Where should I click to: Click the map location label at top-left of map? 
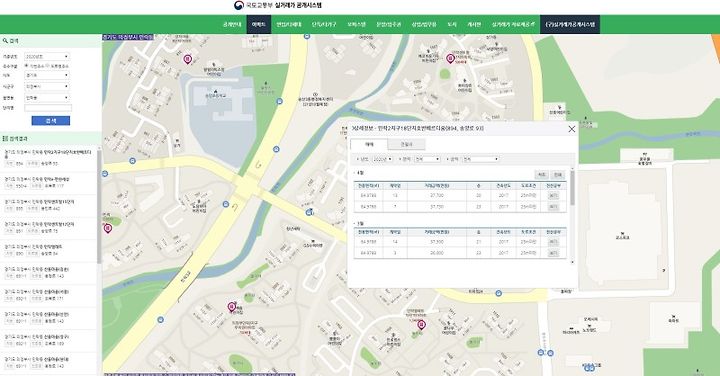point(128,37)
